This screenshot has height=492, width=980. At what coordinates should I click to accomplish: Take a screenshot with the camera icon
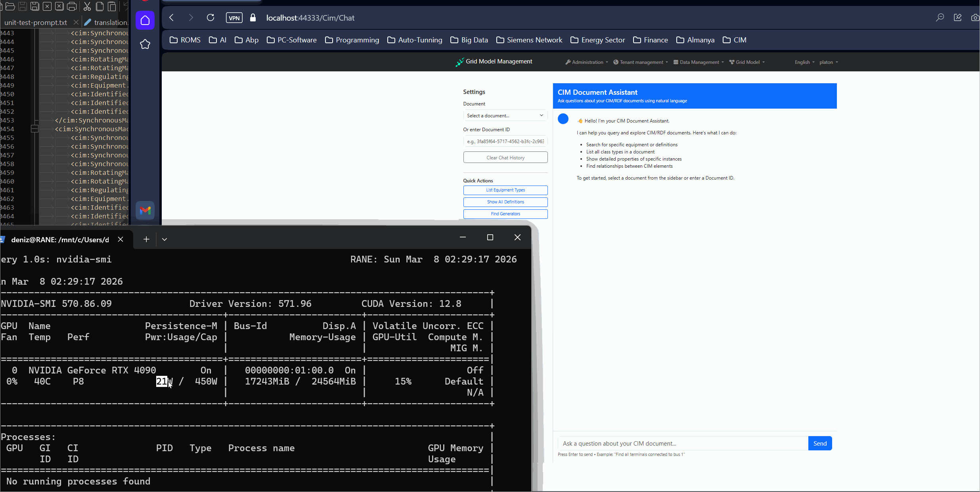976,18
